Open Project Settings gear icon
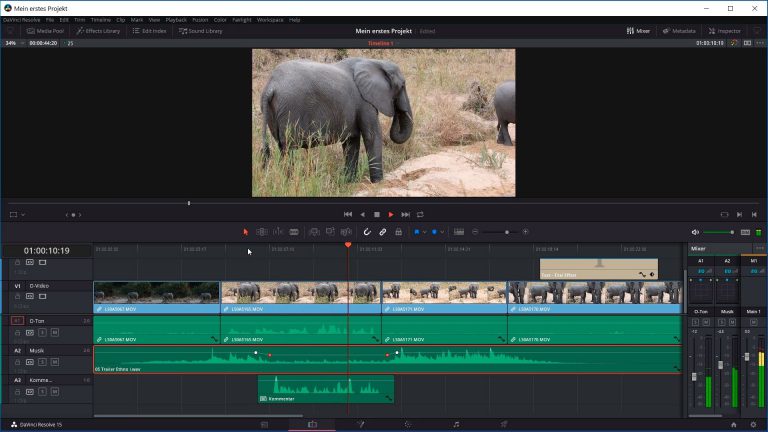This screenshot has width=768, height=432. [753, 425]
